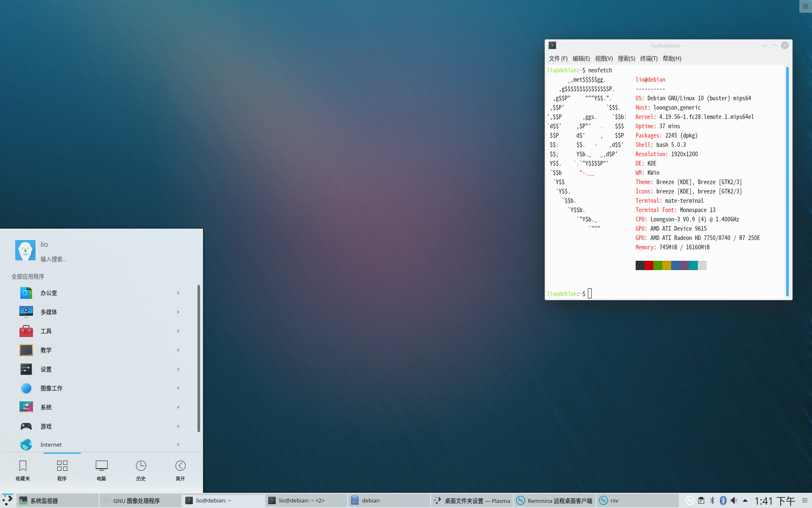812x508 pixels.
Task: Open GNU 图像处理程序 from taskbar
Action: coord(136,500)
